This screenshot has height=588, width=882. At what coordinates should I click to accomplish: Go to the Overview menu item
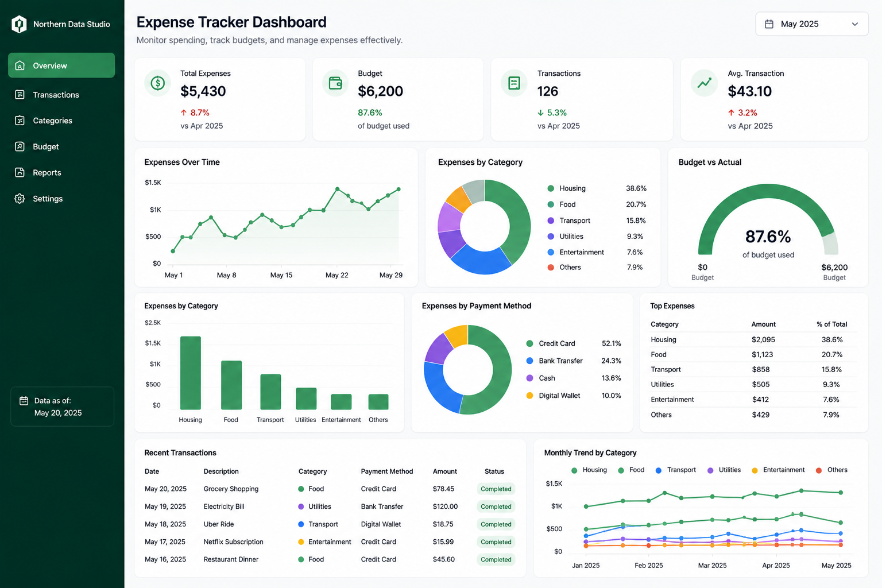pos(61,65)
